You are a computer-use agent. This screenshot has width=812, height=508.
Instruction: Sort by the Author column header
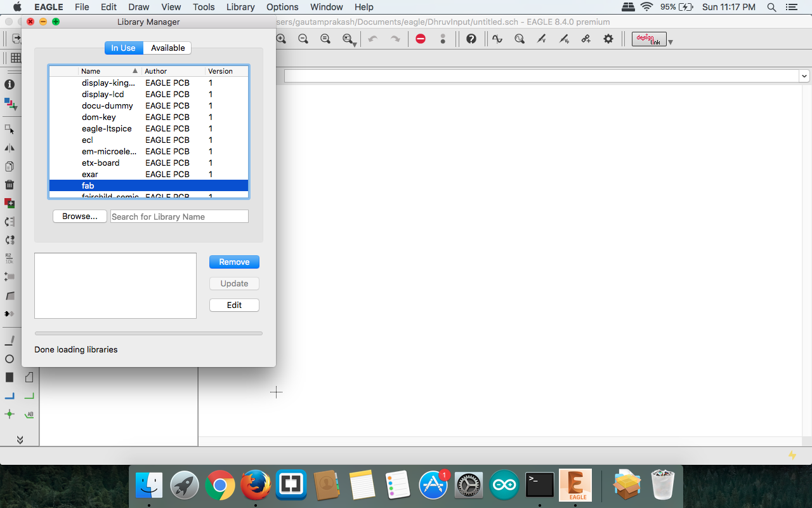(173, 71)
